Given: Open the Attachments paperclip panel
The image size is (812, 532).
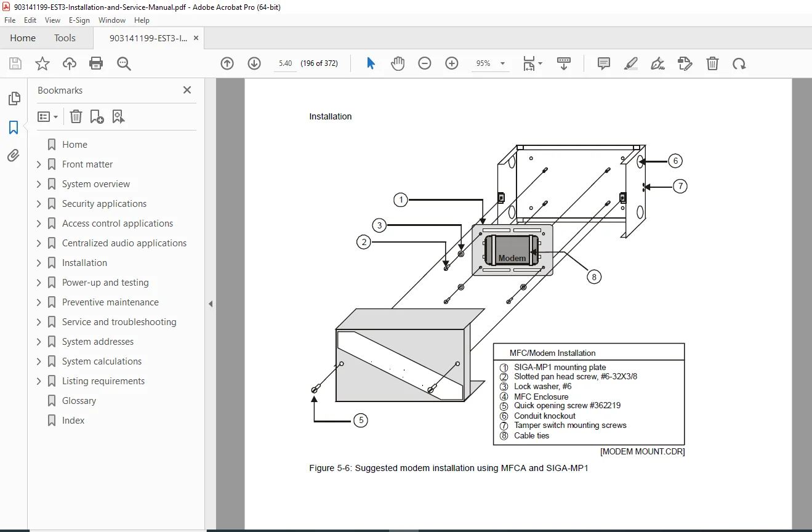Looking at the screenshot, I should point(14,156).
